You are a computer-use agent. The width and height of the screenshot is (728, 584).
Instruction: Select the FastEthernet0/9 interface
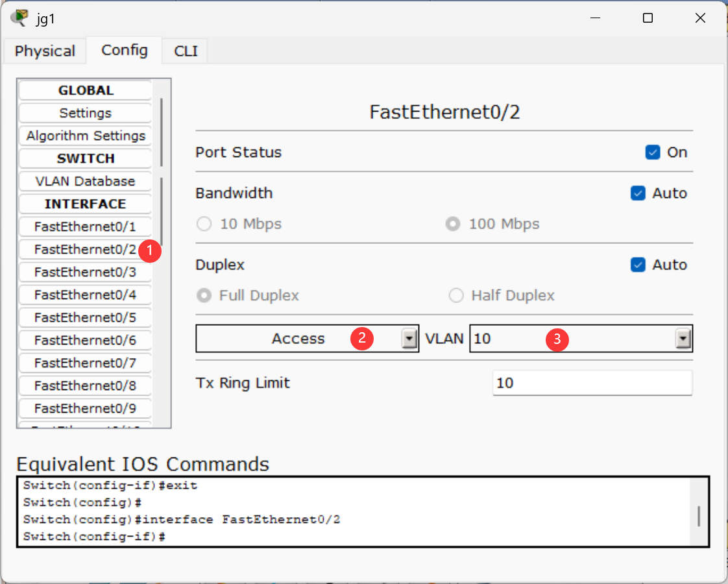(x=86, y=409)
